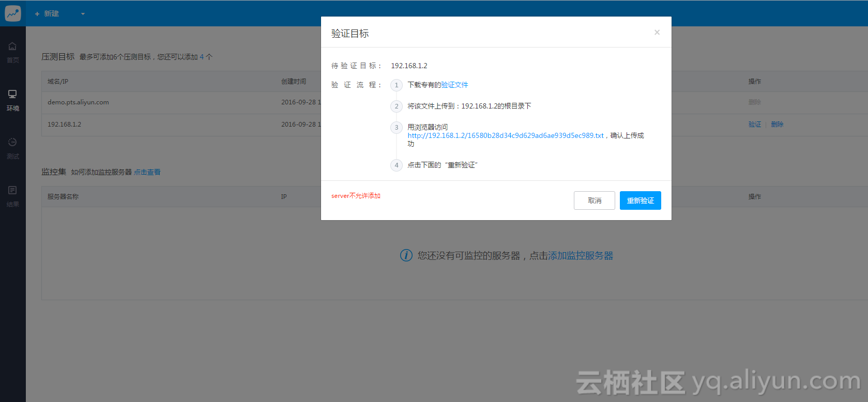Click target value 192.168.1.2 in dialog
The width and height of the screenshot is (868, 402).
click(x=409, y=66)
